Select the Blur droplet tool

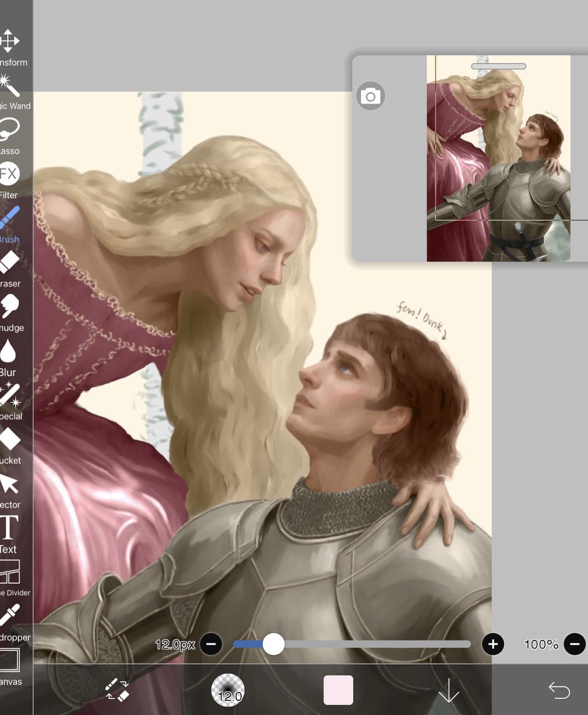[x=10, y=357]
